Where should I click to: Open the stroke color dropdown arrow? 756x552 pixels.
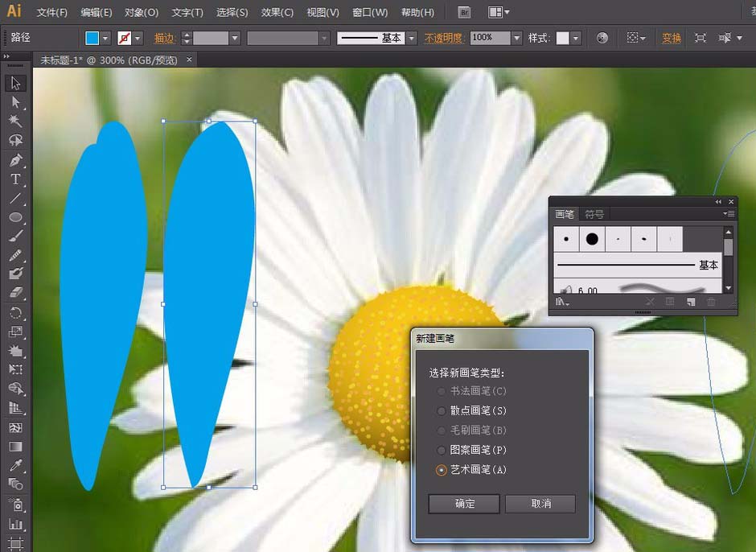pyautogui.click(x=138, y=38)
